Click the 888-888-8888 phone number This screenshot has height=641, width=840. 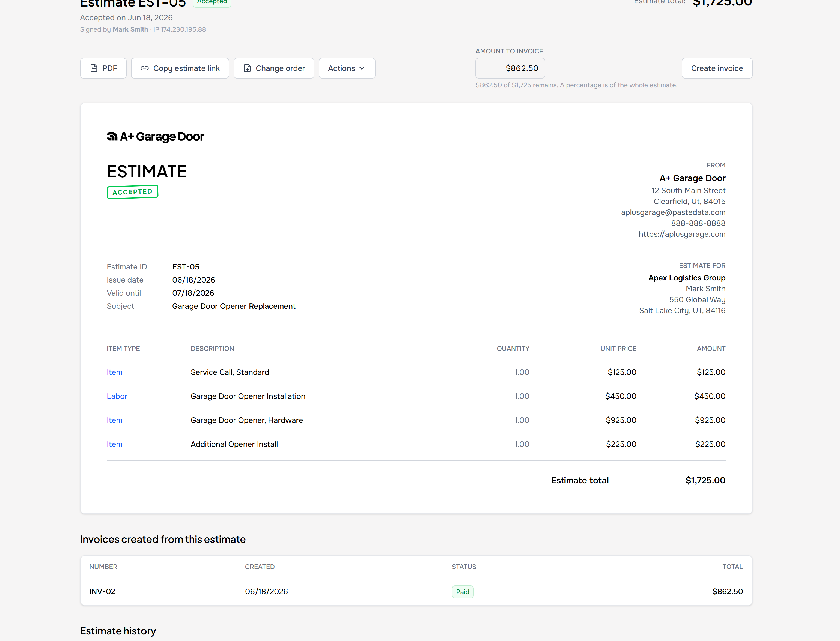pos(698,223)
